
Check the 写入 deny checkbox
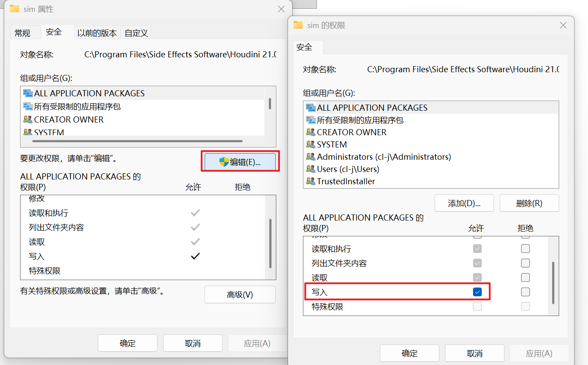coord(525,292)
